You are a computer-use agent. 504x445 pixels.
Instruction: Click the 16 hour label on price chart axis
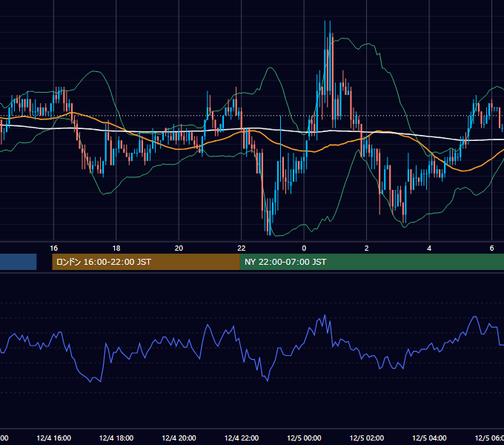coord(53,248)
